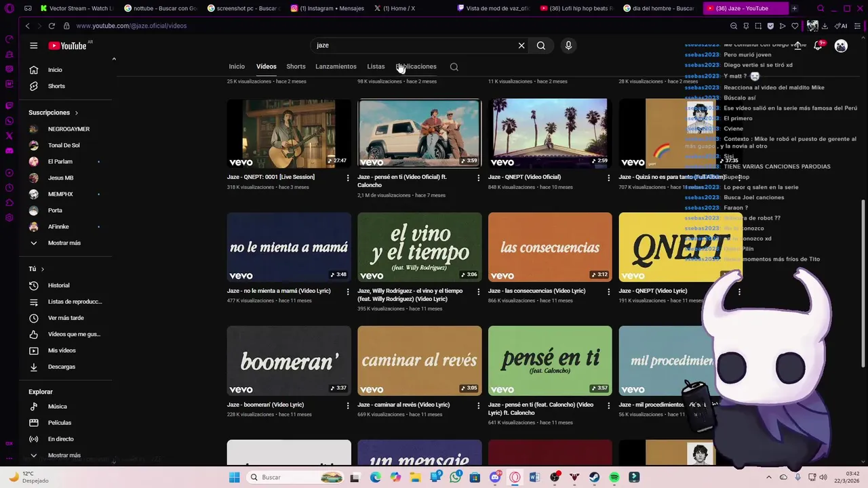Viewport: 868px width, 488px height.
Task: Expand Mostrar más under Explorar
Action: click(x=66, y=455)
